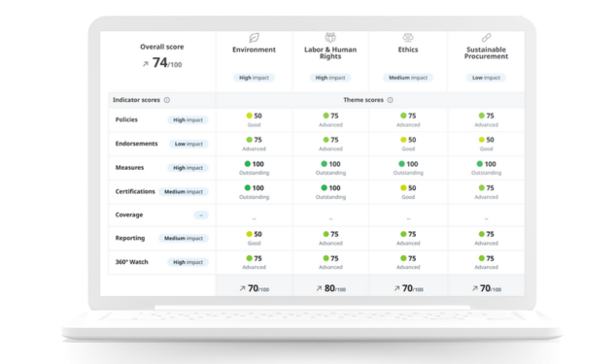The width and height of the screenshot is (616, 364).
Task: Click Policies Environment score 50 Good
Action: (254, 119)
